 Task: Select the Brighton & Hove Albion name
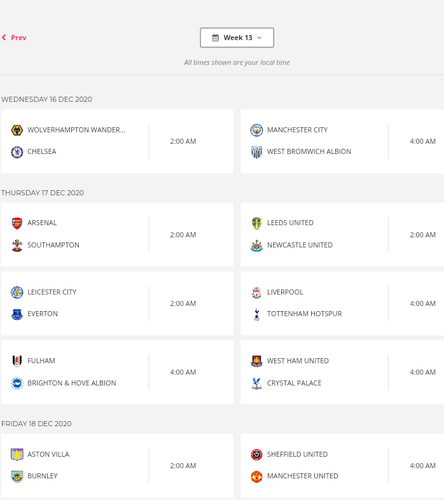(72, 383)
